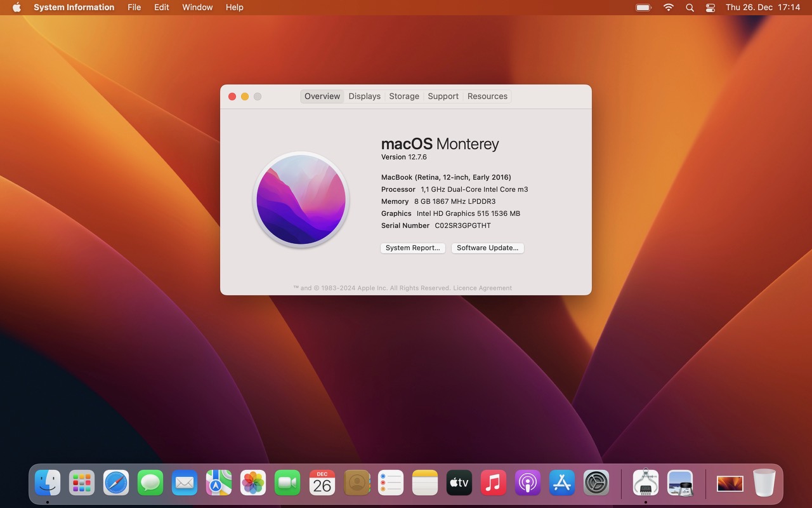Switch to the Overview tab
This screenshot has width=812, height=508.
pos(322,97)
